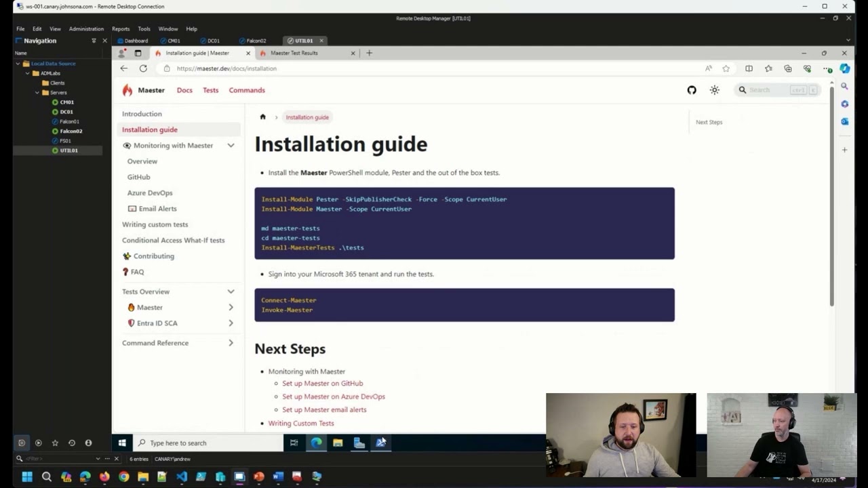Expand the Maester tests category

pyautogui.click(x=231, y=307)
